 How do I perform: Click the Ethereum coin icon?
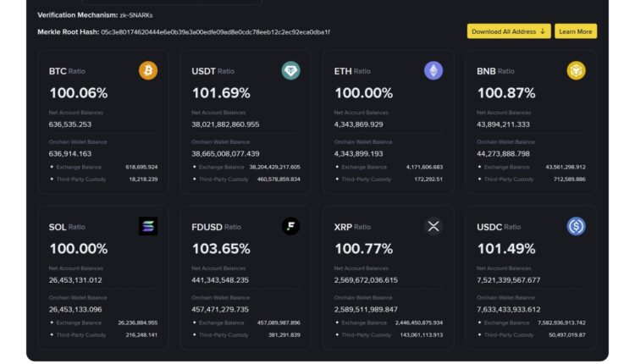[433, 70]
